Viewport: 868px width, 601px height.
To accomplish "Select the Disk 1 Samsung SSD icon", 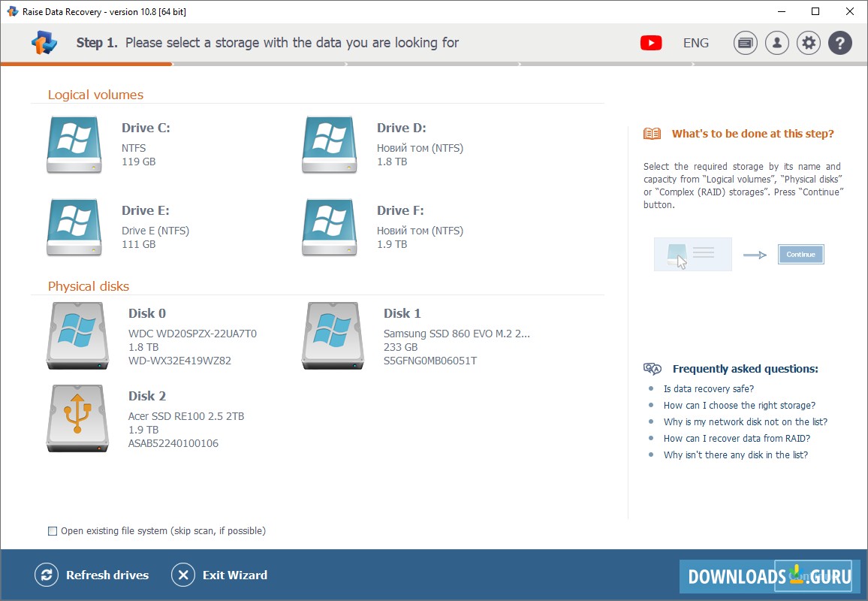I will [x=333, y=336].
